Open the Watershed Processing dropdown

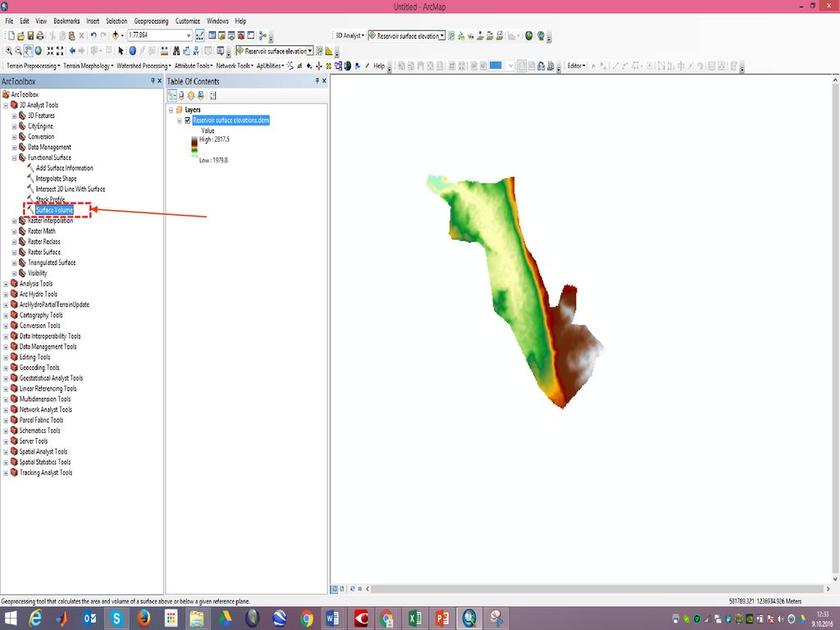click(144, 66)
